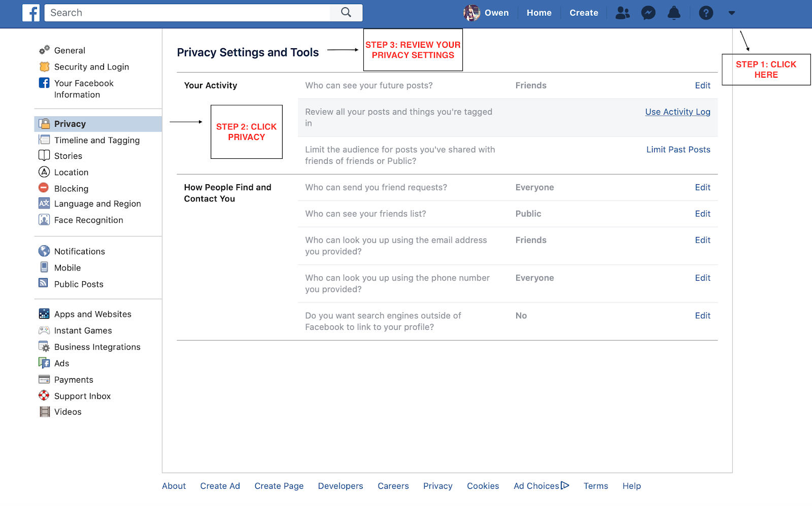Edit search engines outside Facebook setting
Image resolution: width=812 pixels, height=506 pixels.
pyautogui.click(x=702, y=315)
